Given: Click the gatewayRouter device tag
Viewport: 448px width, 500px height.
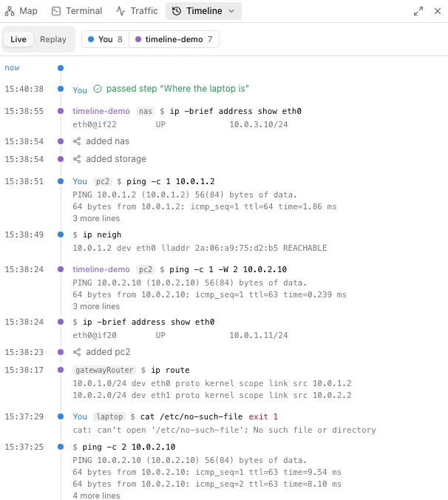Looking at the screenshot, I should [x=104, y=370].
